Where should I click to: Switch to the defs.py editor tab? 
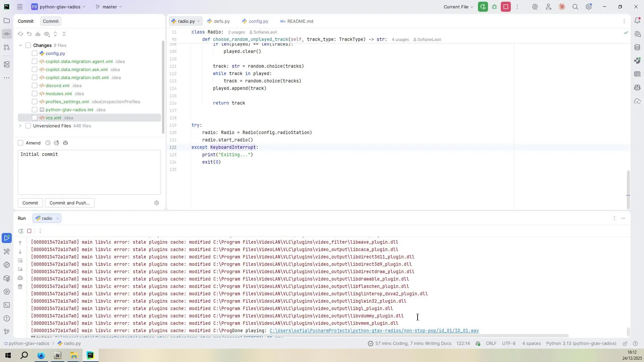point(221,21)
